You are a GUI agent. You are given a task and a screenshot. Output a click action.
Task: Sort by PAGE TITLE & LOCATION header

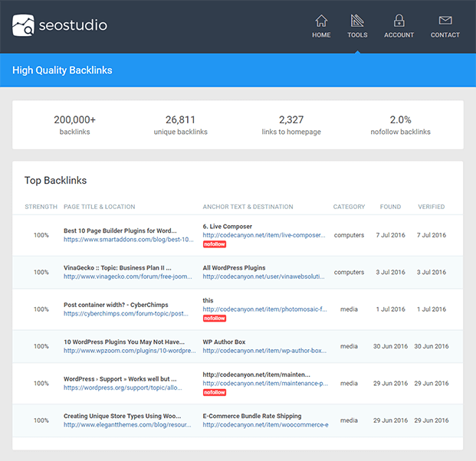(100, 207)
